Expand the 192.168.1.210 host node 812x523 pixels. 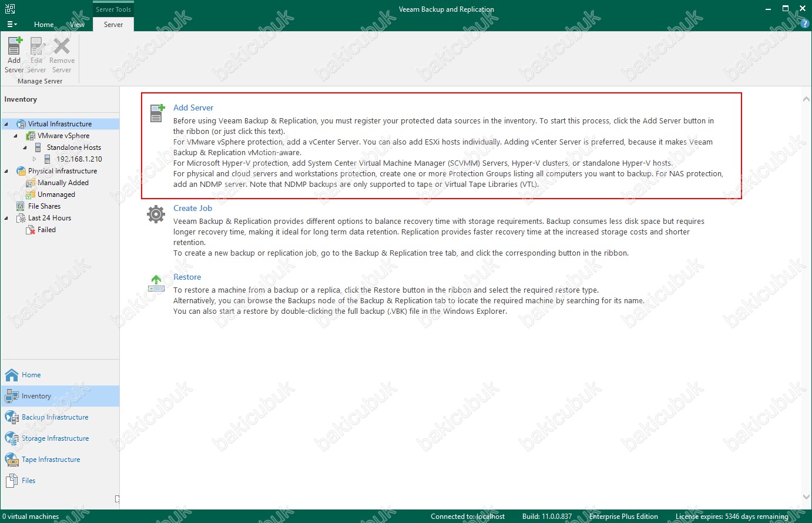click(34, 159)
